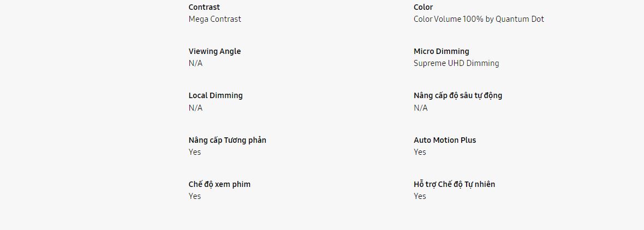This screenshot has height=230, width=644.
Task: Click Yes under Nâng cấp Tương phản
Action: [x=195, y=152]
